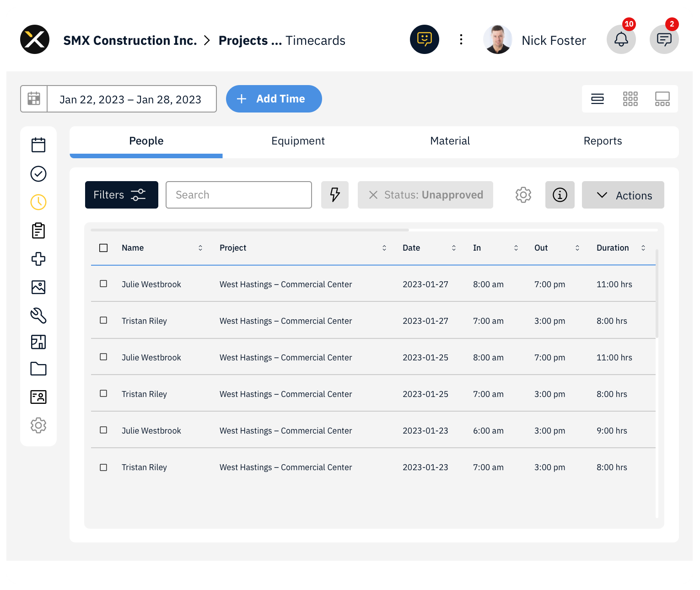This screenshot has height=590, width=700.
Task: Open the feedback chat smiley icon
Action: (x=425, y=39)
